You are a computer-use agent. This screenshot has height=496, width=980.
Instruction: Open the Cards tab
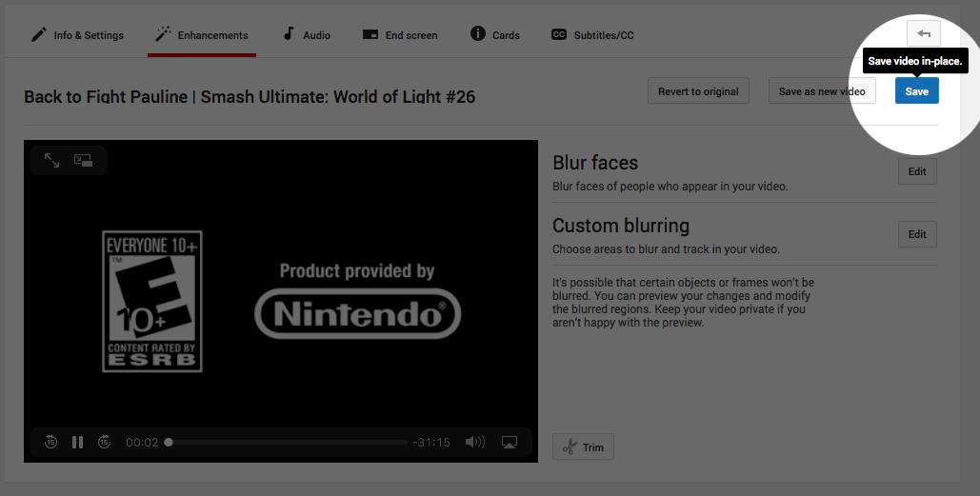pyautogui.click(x=495, y=35)
